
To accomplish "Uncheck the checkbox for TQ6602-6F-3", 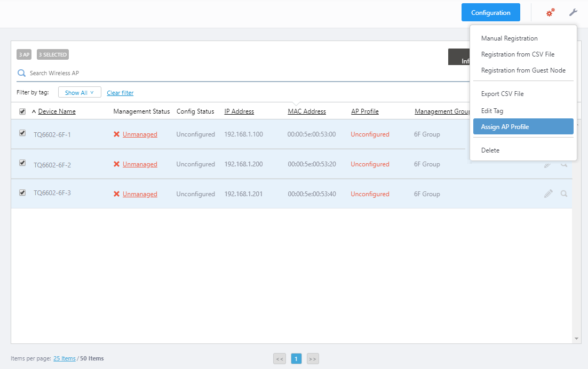I will click(22, 192).
